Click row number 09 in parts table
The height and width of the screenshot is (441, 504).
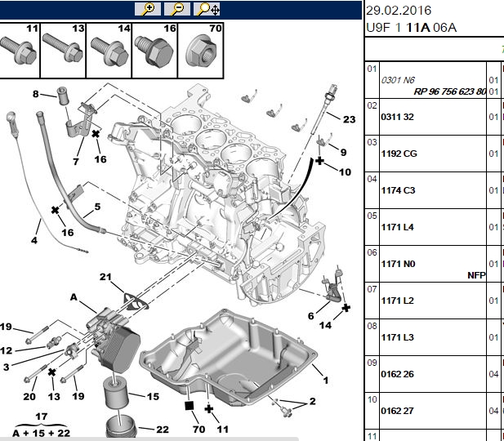pos(372,363)
